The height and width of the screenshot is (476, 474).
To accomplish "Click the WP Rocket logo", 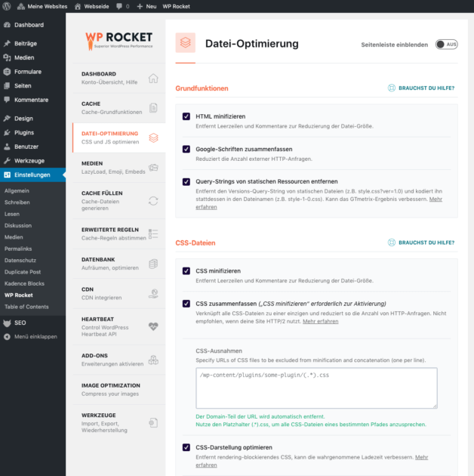I will pyautogui.click(x=119, y=41).
